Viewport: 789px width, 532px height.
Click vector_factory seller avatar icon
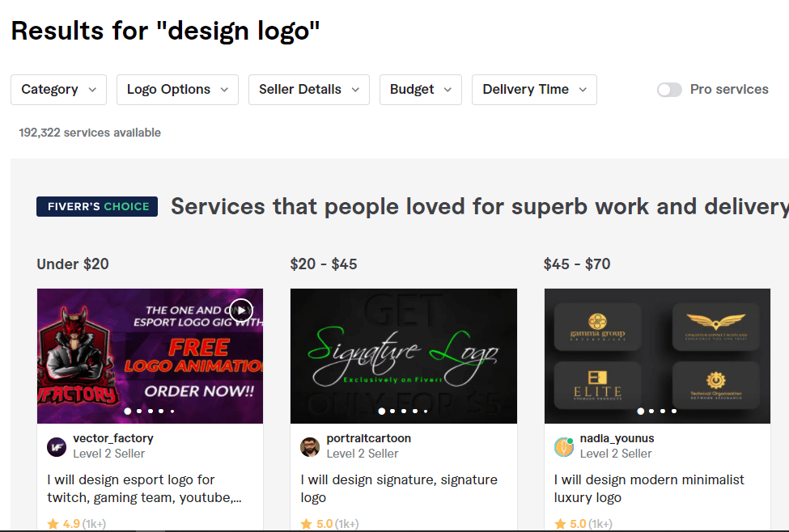(x=57, y=446)
